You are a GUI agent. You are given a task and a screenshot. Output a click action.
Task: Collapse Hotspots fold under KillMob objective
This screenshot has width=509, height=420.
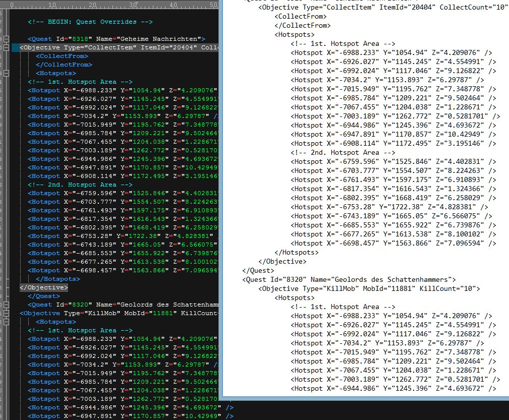7,322
